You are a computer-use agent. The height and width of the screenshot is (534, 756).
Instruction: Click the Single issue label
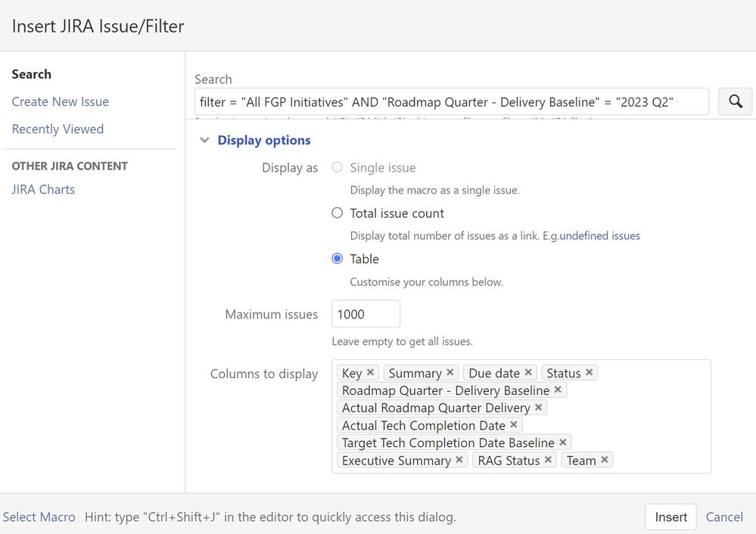pyautogui.click(x=383, y=167)
